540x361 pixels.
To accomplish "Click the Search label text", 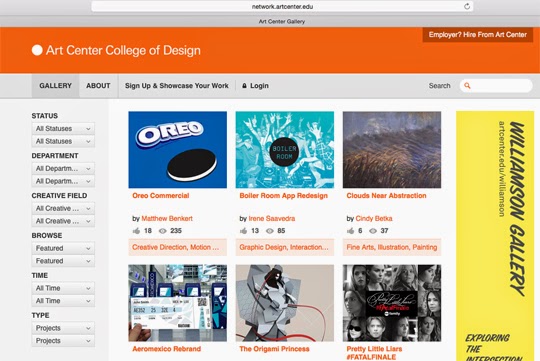I will [x=439, y=86].
